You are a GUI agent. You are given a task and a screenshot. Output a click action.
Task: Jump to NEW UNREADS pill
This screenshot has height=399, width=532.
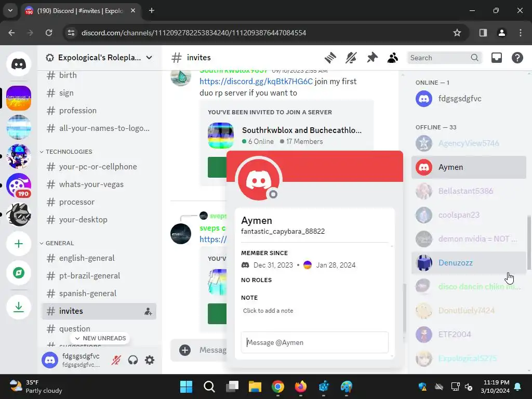point(100,338)
